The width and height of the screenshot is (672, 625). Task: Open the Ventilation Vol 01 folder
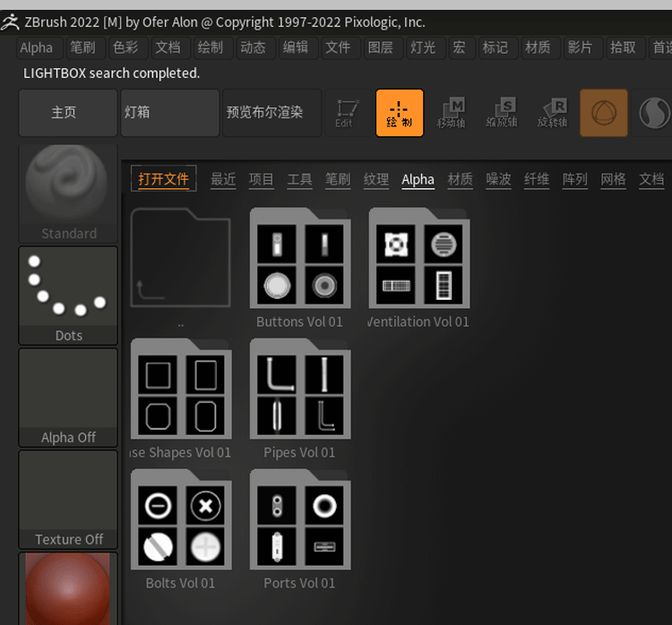419,258
